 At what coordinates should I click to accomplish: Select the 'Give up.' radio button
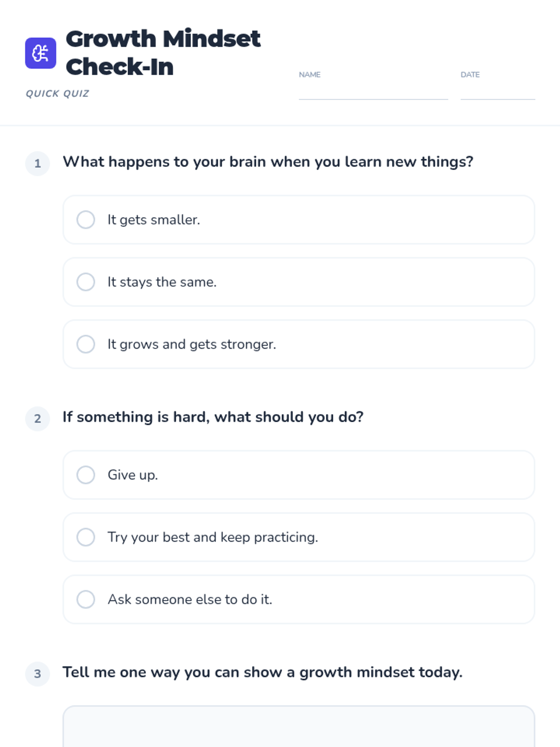pyautogui.click(x=86, y=475)
